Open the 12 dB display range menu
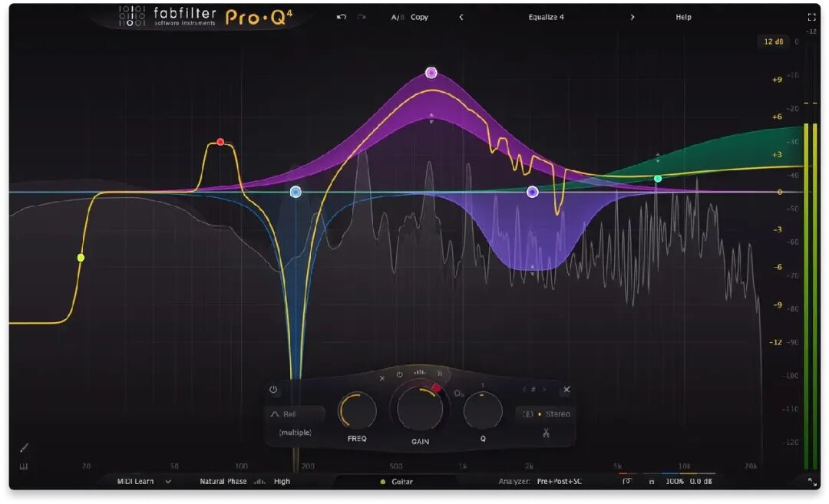The image size is (829, 504). point(773,41)
